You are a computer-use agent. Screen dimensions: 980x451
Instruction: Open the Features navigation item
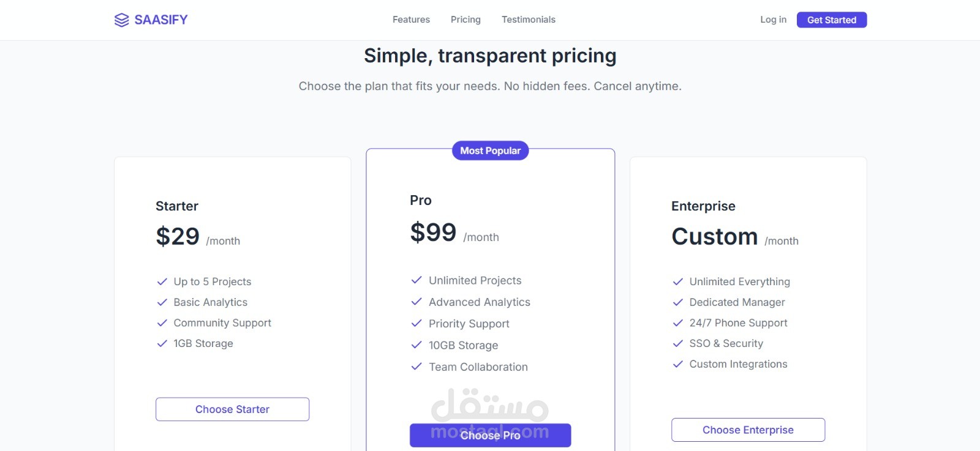coord(411,20)
